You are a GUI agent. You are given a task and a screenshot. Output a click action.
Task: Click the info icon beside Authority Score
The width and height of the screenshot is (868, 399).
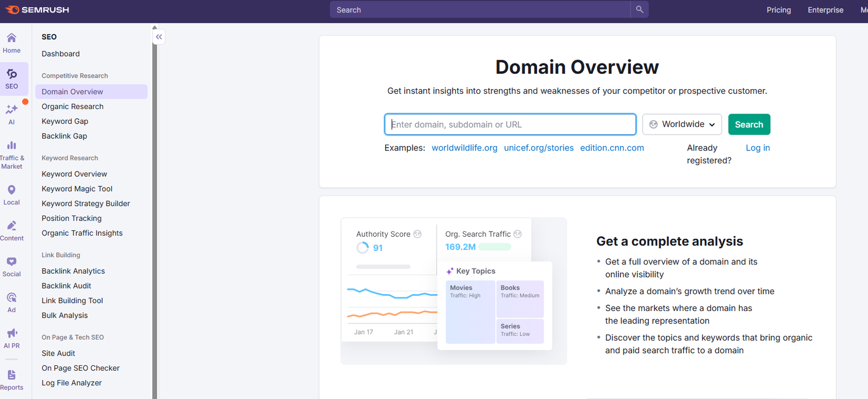[x=418, y=234]
